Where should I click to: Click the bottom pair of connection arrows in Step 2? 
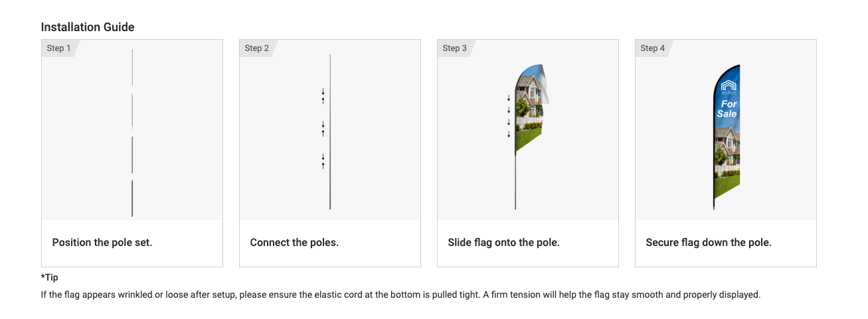(323, 161)
